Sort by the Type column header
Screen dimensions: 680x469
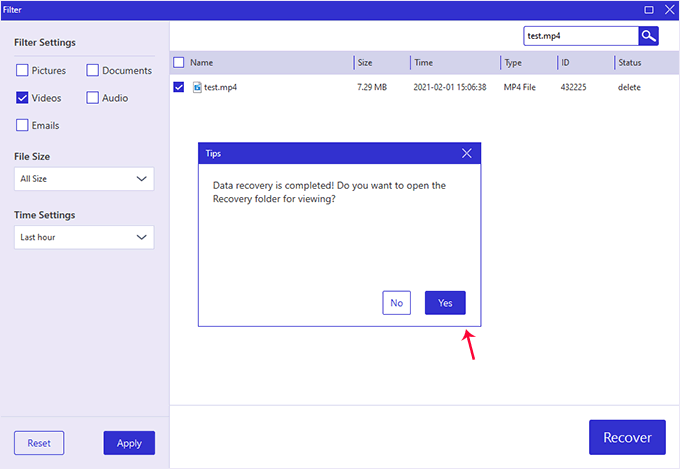513,63
